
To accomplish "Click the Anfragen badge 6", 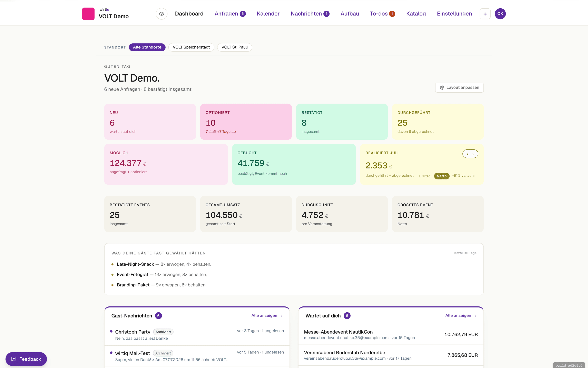I will (x=243, y=14).
